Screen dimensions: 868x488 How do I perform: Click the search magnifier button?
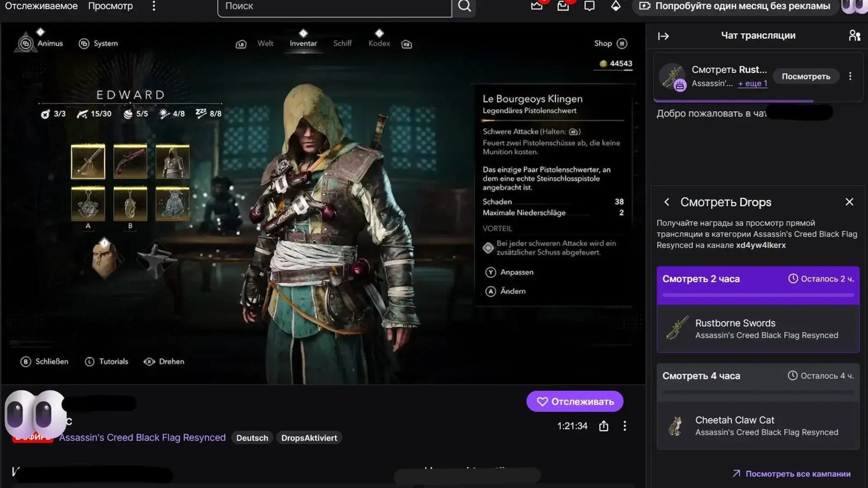(464, 6)
